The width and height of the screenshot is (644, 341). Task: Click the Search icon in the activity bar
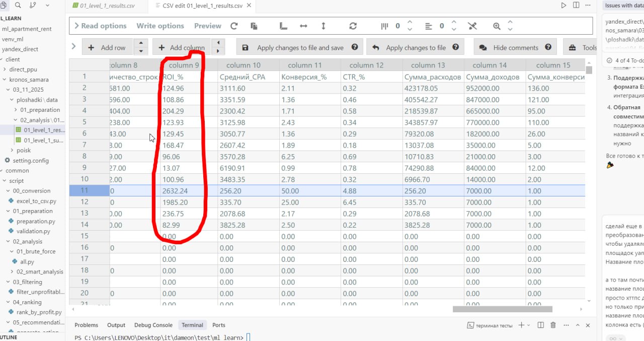coord(18,5)
